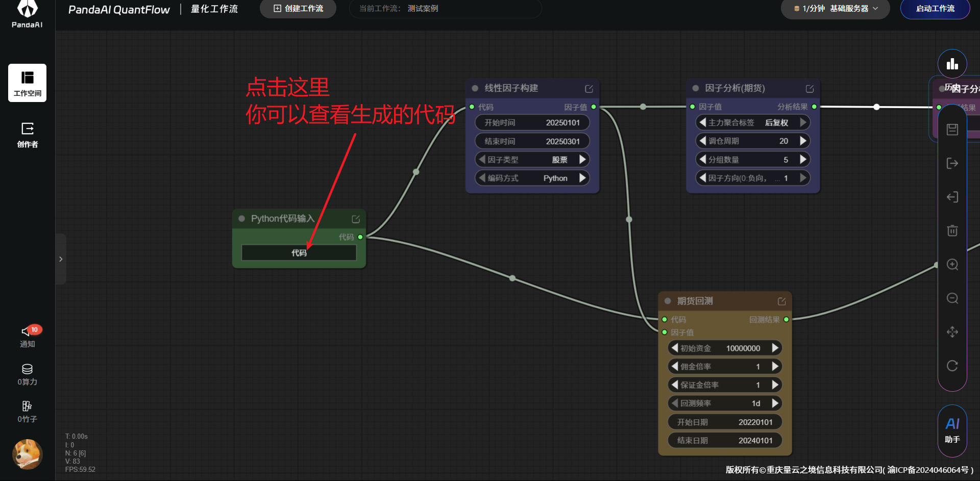Click the 启动工作流 button
The width and height of the screenshot is (980, 481).
935,9
